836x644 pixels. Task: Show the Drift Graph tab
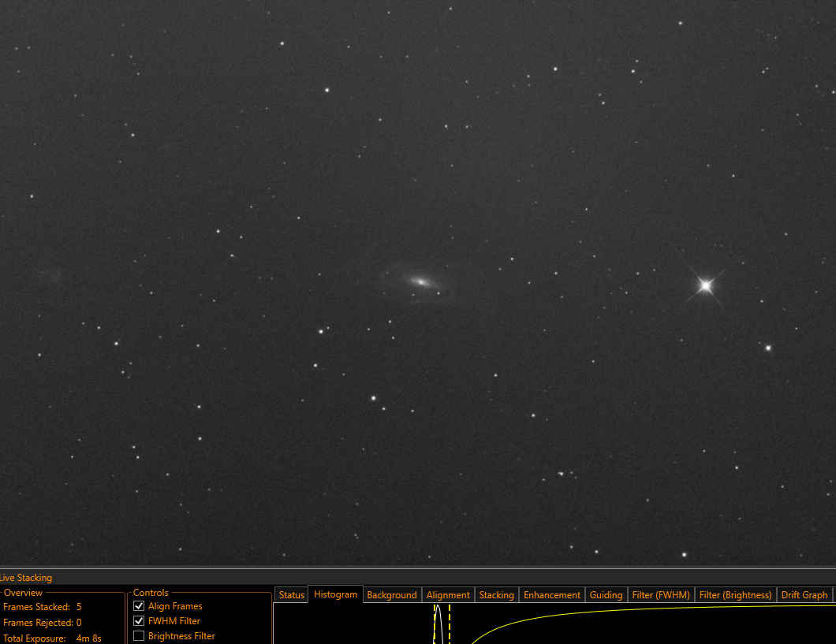(x=804, y=594)
